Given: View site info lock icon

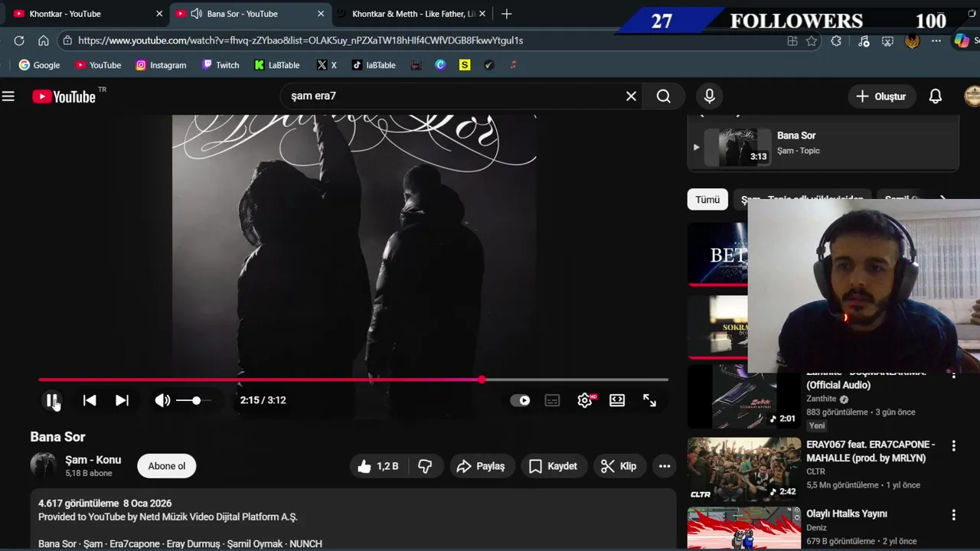Looking at the screenshot, I should pos(67,41).
